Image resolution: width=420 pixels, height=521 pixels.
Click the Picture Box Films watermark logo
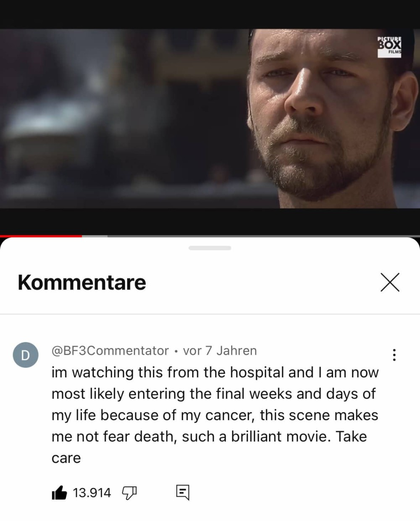coord(389,45)
